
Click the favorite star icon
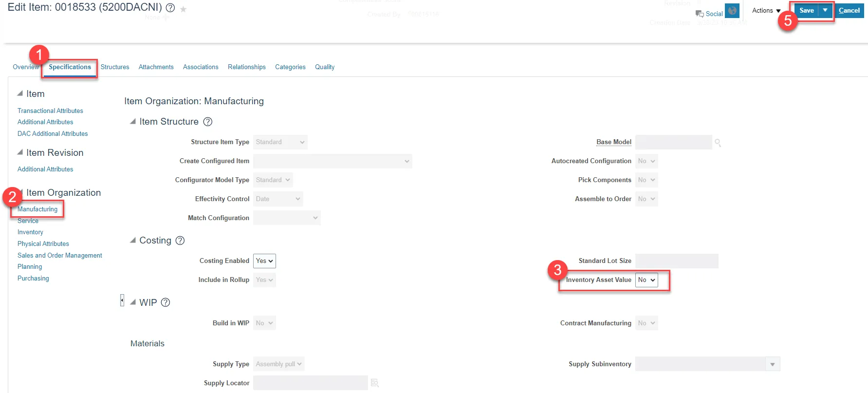(x=184, y=9)
